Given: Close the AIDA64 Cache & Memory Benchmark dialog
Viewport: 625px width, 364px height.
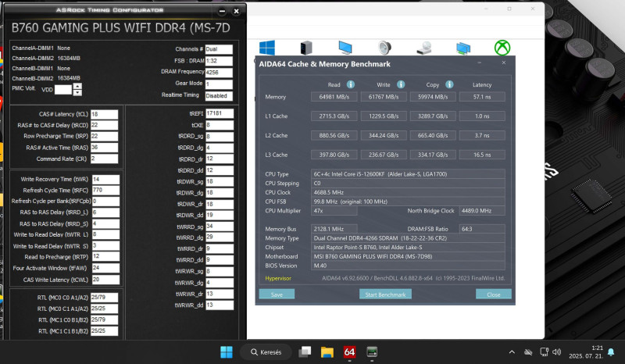Looking at the screenshot, I should point(504,62).
